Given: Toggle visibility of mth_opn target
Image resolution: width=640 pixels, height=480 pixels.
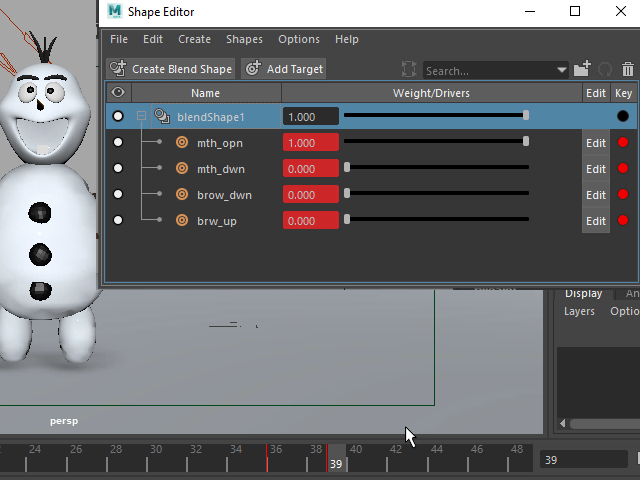Looking at the screenshot, I should point(118,143).
